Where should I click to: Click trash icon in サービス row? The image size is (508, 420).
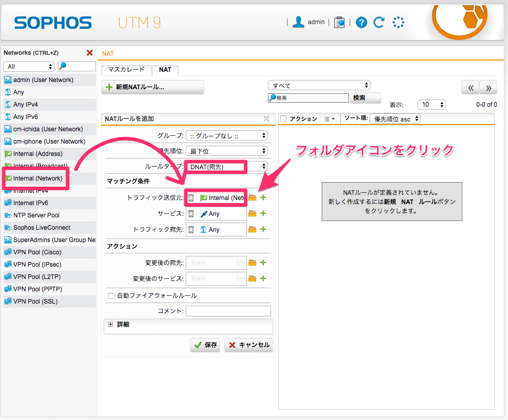pos(191,213)
